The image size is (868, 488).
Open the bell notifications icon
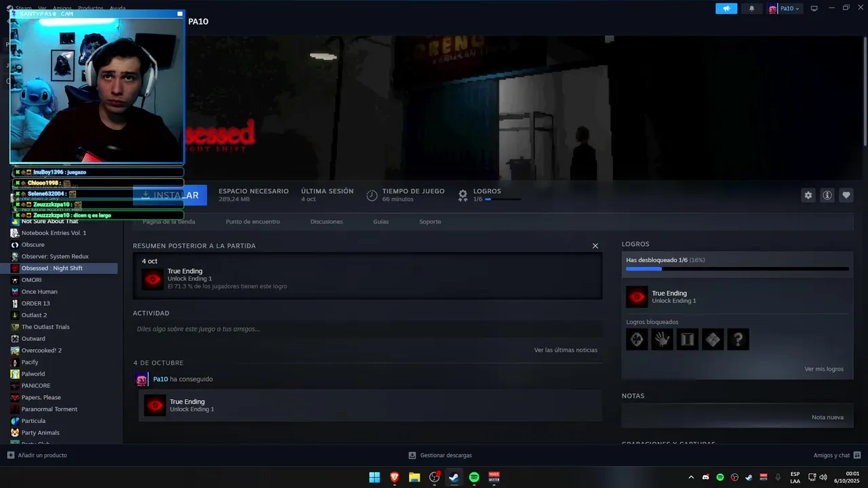[x=751, y=8]
